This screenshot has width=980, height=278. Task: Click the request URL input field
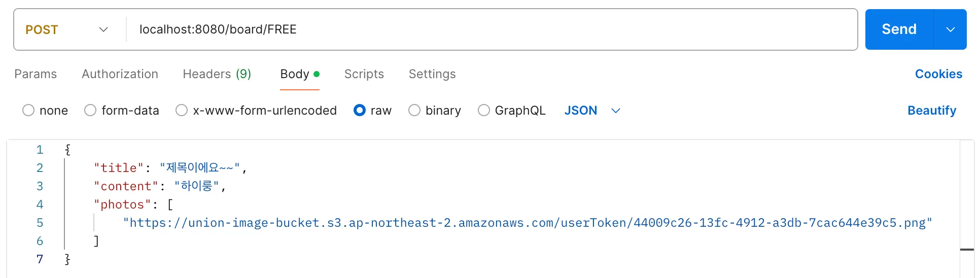tap(487, 29)
